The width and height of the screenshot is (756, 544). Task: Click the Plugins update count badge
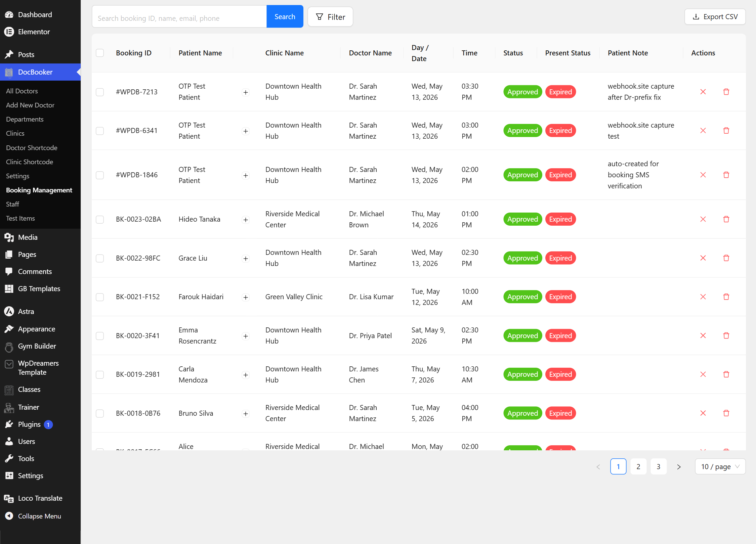(48, 424)
